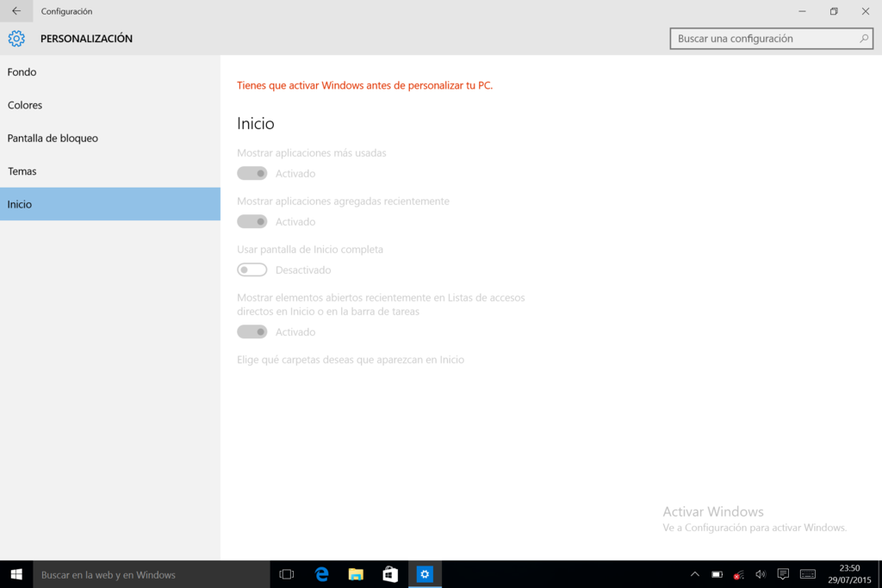The width and height of the screenshot is (882, 588).
Task: Enable 'Usar pantalla de Inicio completa'
Action: [252, 269]
